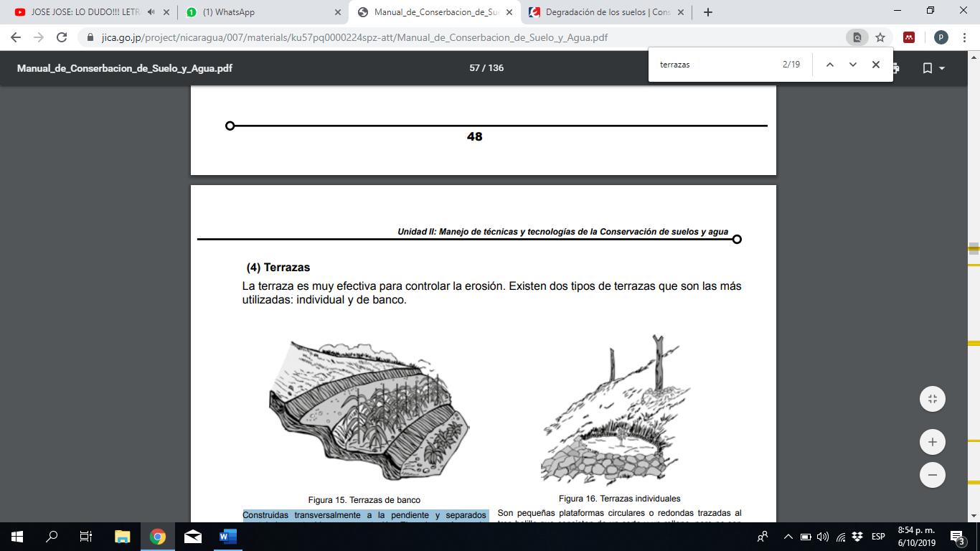Screen dimensions: 980x551
Task: Print the PDF document
Action: (897, 68)
